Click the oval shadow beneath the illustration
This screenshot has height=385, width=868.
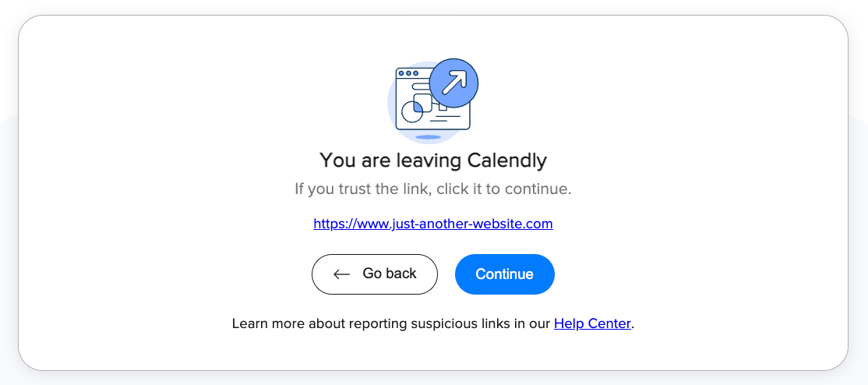pyautogui.click(x=428, y=137)
